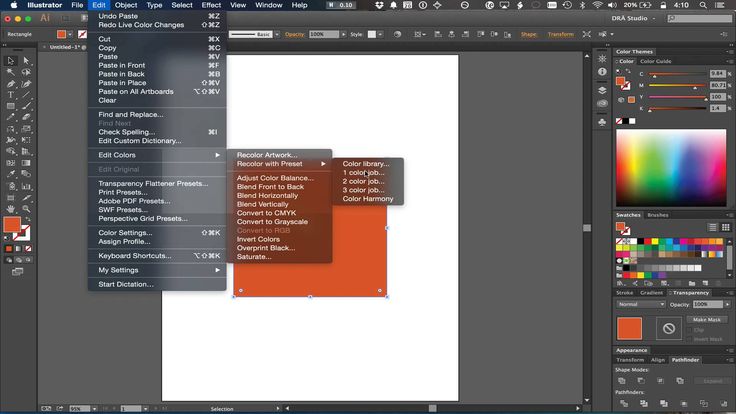Image resolution: width=736 pixels, height=414 pixels.
Task: Show swatches in list view
Action: [713, 227]
